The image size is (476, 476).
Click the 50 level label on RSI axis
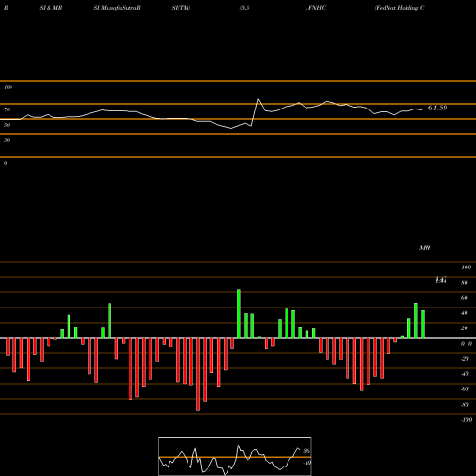[7, 125]
